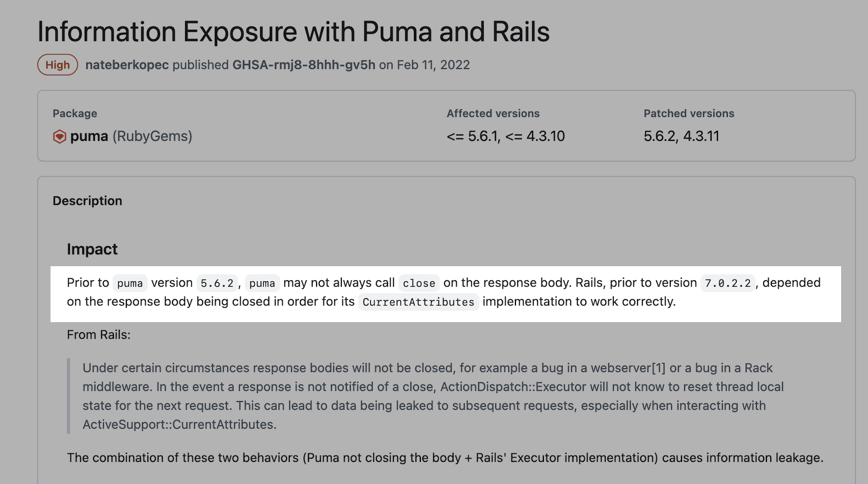Viewport: 868px width, 484px height.
Task: Click the Information Exposure with Puma and Rails title
Action: pyautogui.click(x=293, y=32)
